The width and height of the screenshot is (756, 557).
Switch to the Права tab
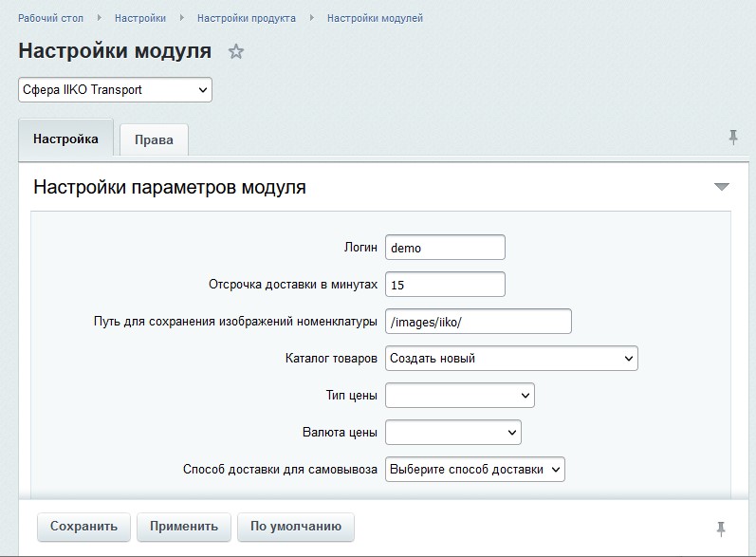[x=154, y=139]
